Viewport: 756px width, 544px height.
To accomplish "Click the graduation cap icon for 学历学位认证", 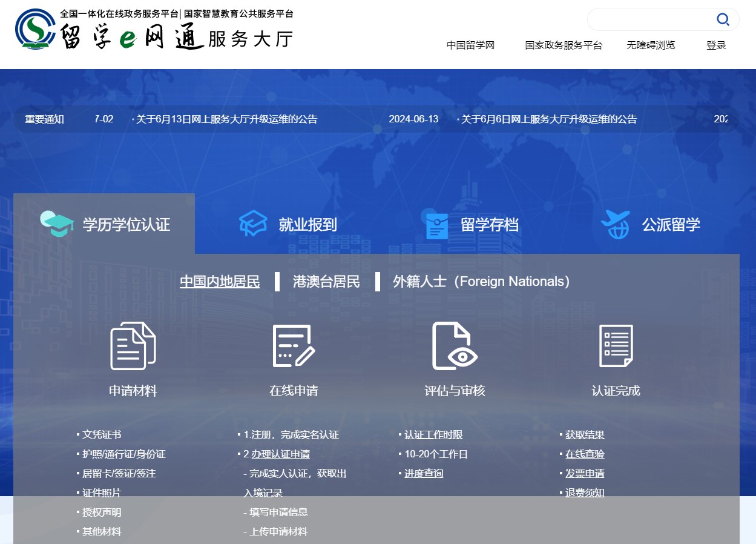I will 57,224.
